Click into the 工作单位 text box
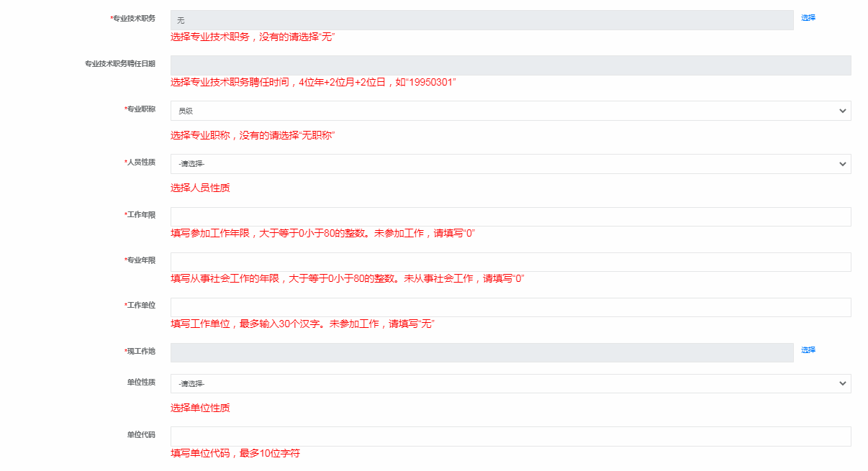The image size is (868, 471). [x=510, y=308]
